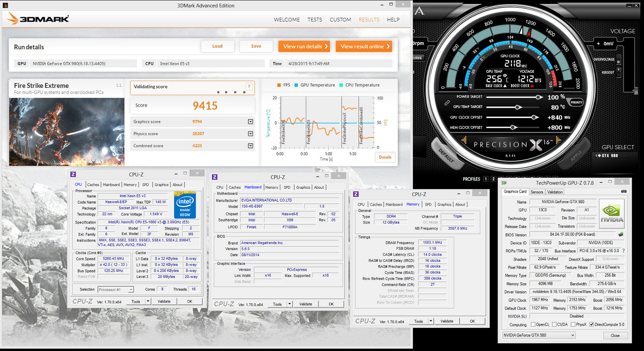
Task: Open the Tools dropdown arrow in Mainboard window
Action: pos(289,304)
